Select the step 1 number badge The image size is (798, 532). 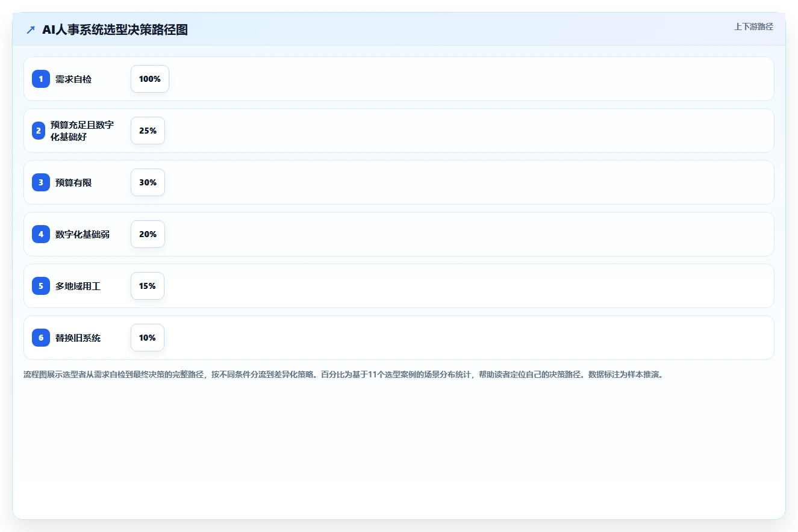point(41,79)
